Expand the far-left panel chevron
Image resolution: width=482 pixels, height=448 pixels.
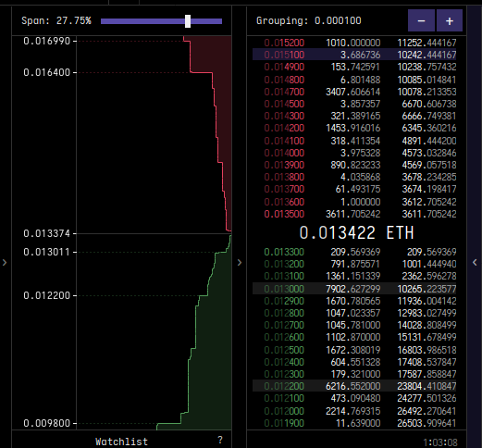(5, 262)
